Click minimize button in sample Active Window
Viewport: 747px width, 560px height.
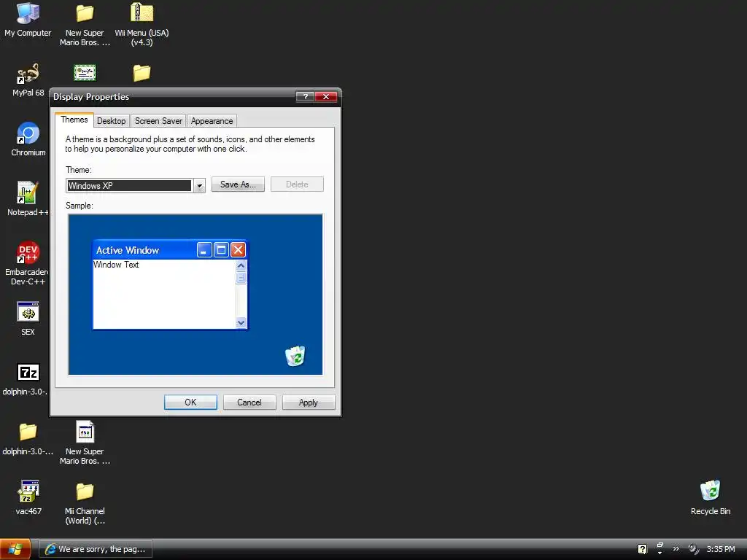pos(204,250)
